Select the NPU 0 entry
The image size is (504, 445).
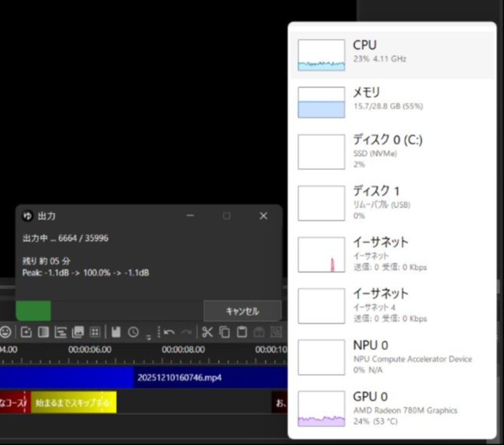point(392,357)
